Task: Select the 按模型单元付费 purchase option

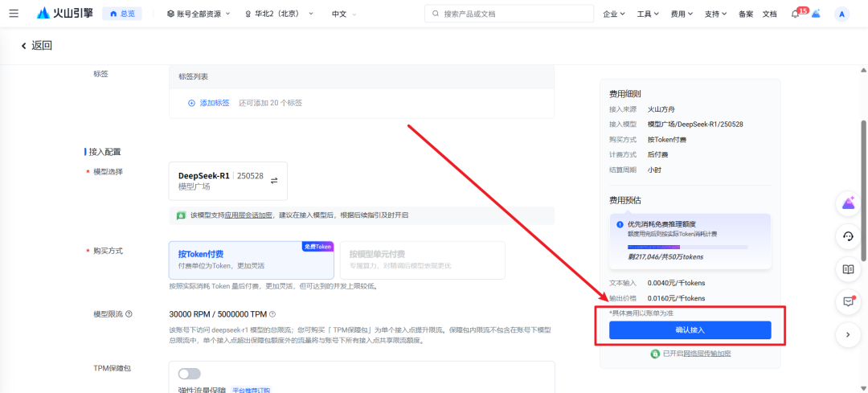Action: 423,260
